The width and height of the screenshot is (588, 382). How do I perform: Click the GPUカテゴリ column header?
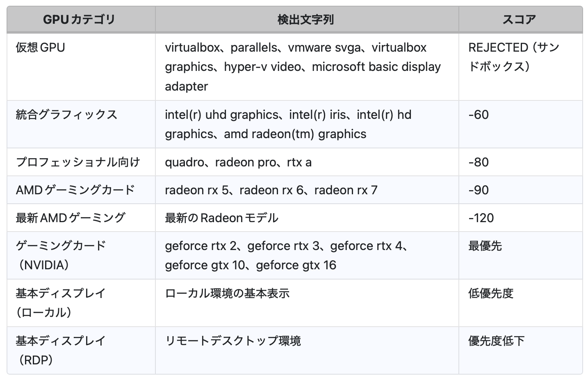79,20
